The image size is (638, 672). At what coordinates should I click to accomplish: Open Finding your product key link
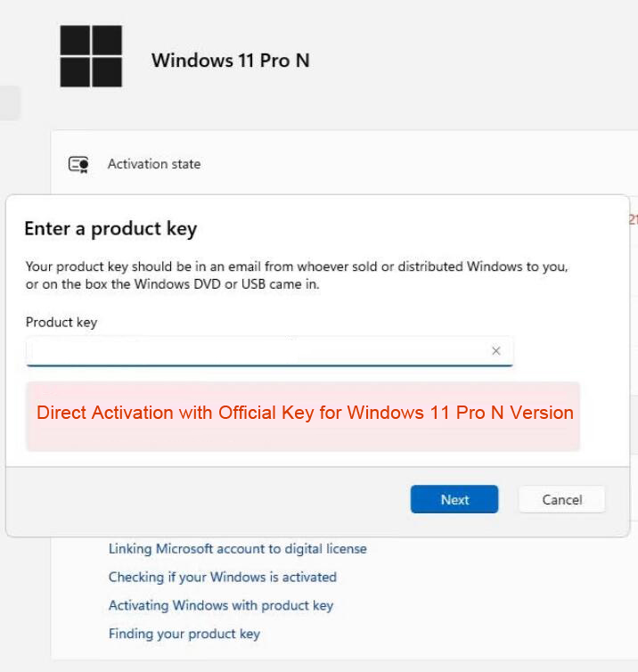tap(184, 635)
